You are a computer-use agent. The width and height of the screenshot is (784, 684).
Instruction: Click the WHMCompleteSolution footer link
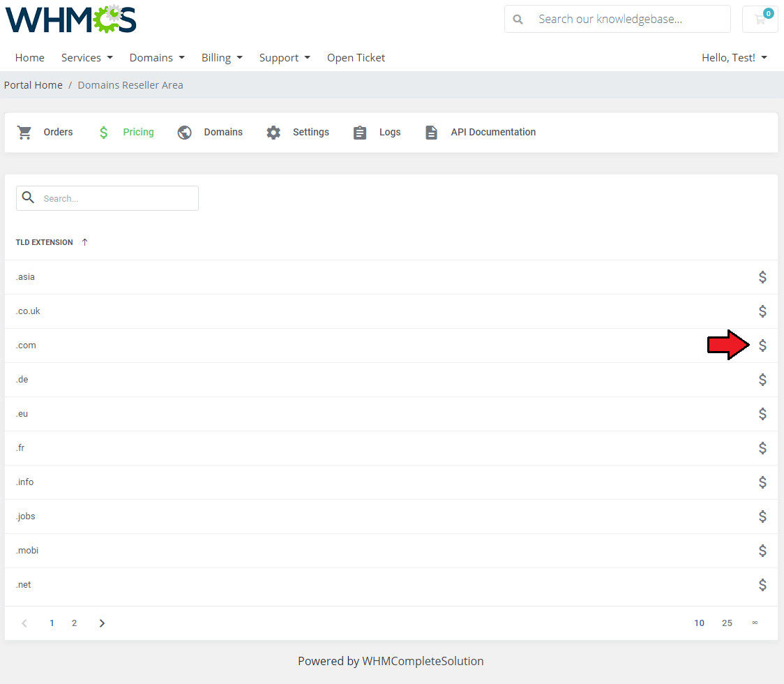(x=423, y=661)
